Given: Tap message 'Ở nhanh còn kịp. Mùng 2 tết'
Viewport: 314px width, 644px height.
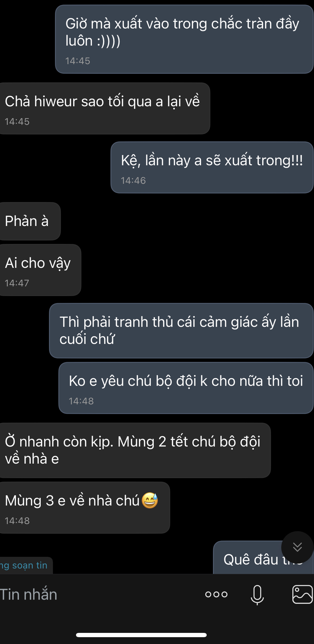Looking at the screenshot, I should pos(135,450).
